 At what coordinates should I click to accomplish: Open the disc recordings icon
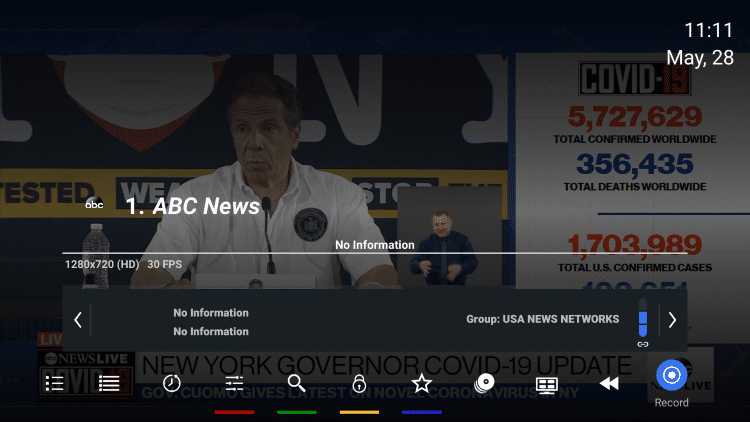pyautogui.click(x=484, y=382)
